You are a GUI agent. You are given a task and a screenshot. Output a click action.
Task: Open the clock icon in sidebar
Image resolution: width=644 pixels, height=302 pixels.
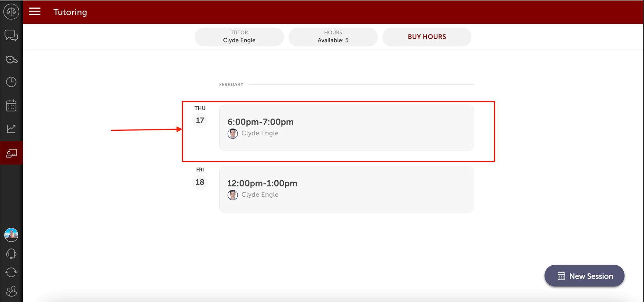(x=11, y=82)
